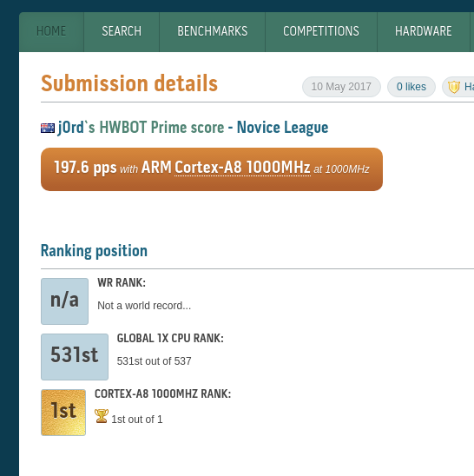The image size is (474, 476).
Task: Open the COMPETITIONS menu item
Action: click(x=321, y=31)
